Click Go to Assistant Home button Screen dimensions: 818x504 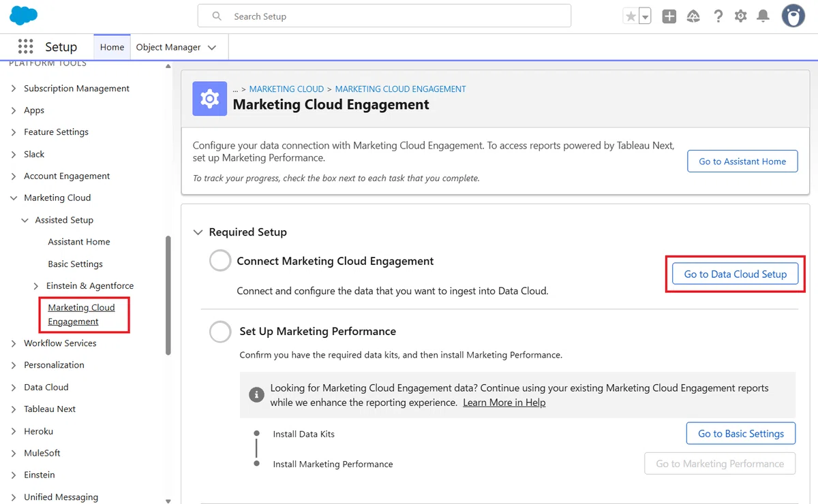[742, 161]
